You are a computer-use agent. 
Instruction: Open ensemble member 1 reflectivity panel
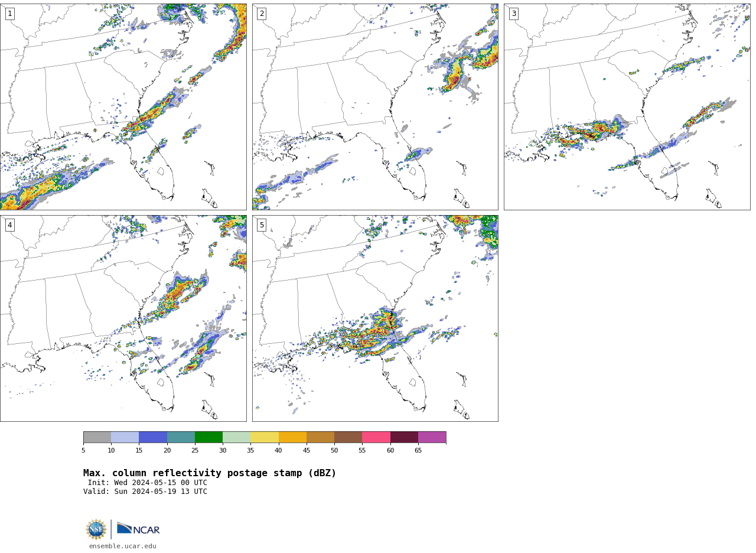(123, 107)
